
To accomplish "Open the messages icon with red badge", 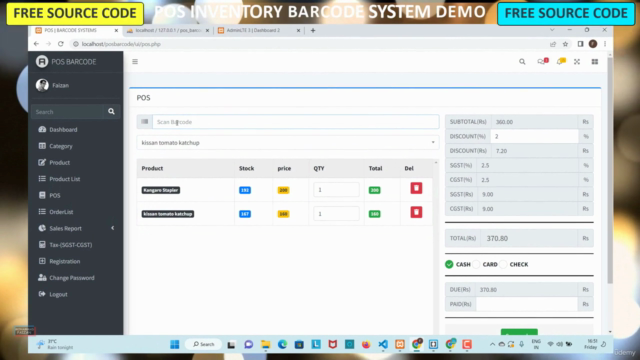I will coord(542,61).
